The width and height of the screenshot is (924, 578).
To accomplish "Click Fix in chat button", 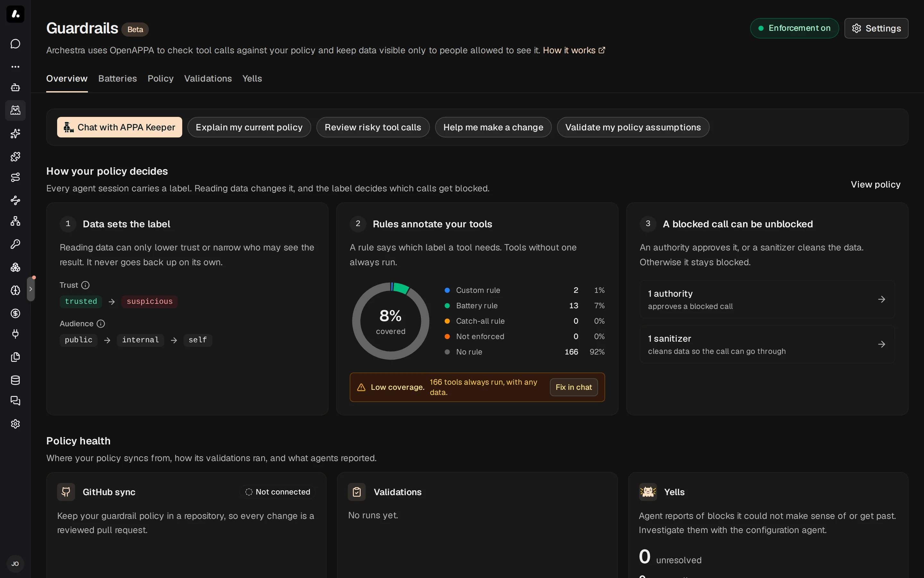I will [574, 387].
